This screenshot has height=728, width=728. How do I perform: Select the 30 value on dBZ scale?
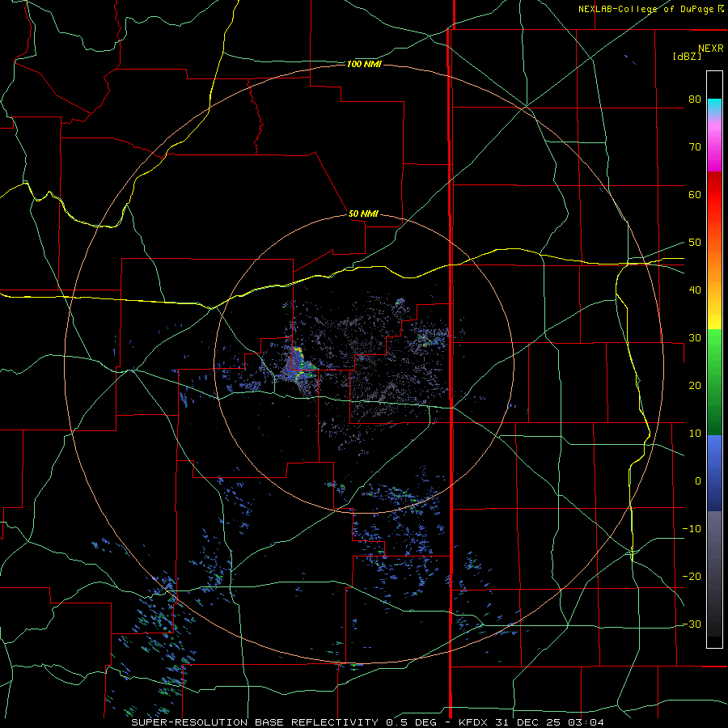point(695,338)
